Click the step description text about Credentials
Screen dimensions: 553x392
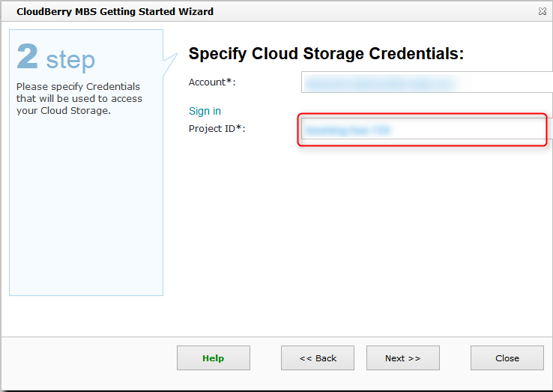(79, 99)
